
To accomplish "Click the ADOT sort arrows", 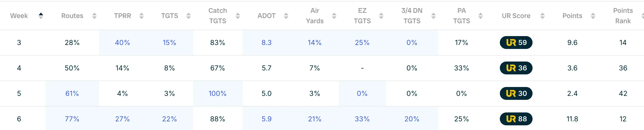I will (286, 16).
